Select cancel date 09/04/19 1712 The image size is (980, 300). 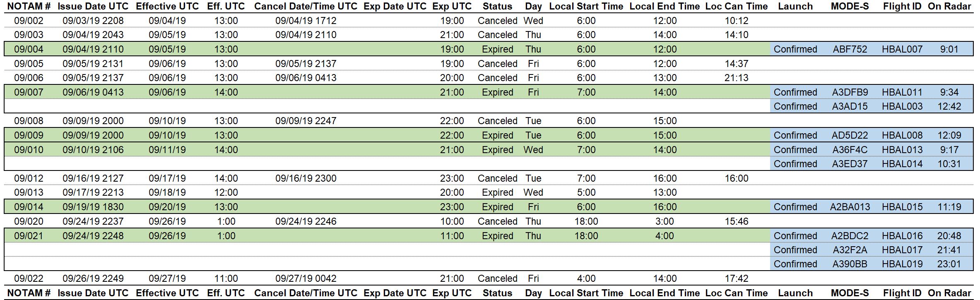(x=306, y=21)
